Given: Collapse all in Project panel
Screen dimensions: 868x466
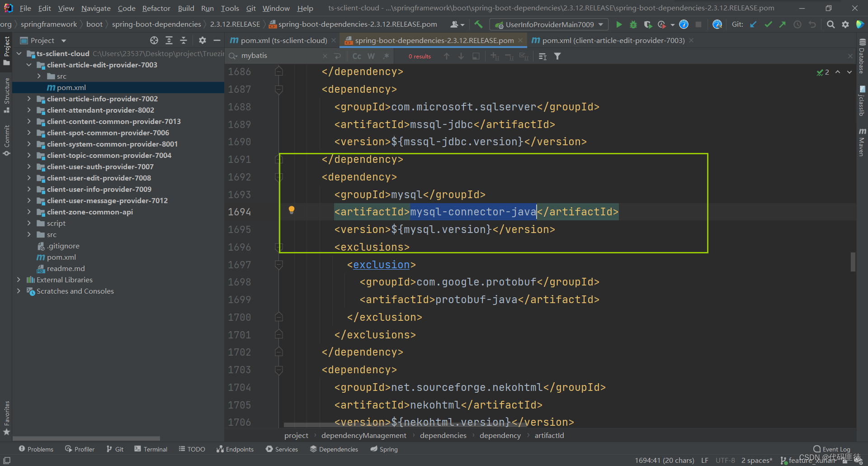Looking at the screenshot, I should [x=184, y=40].
